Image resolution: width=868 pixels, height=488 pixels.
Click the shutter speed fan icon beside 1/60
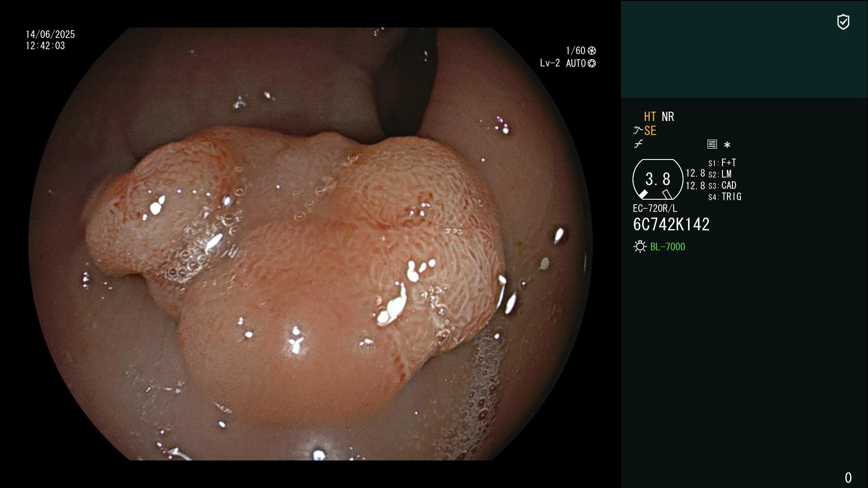click(x=592, y=51)
